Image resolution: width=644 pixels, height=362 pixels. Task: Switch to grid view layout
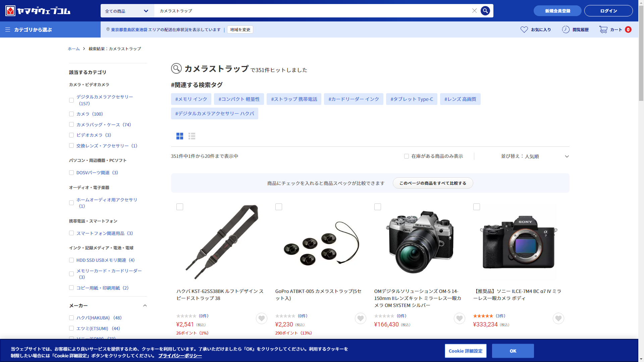tap(180, 136)
